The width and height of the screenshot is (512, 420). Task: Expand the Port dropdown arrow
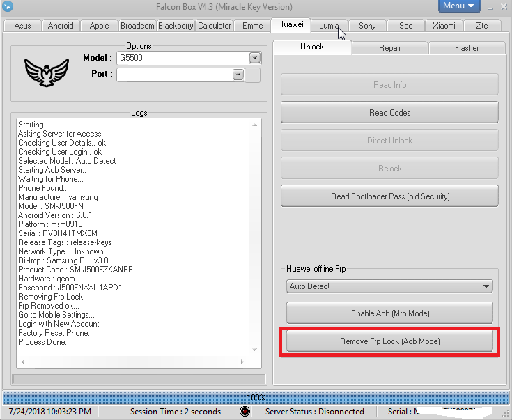click(238, 75)
